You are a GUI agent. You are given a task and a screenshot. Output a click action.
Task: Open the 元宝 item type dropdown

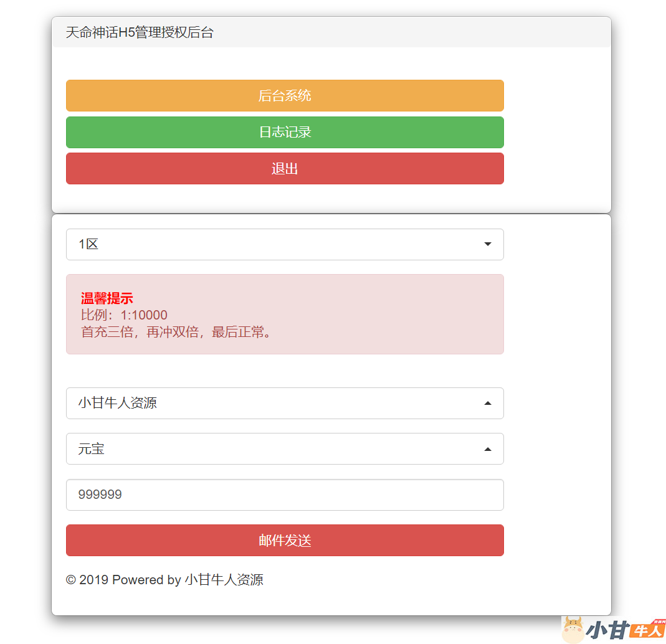point(274,448)
